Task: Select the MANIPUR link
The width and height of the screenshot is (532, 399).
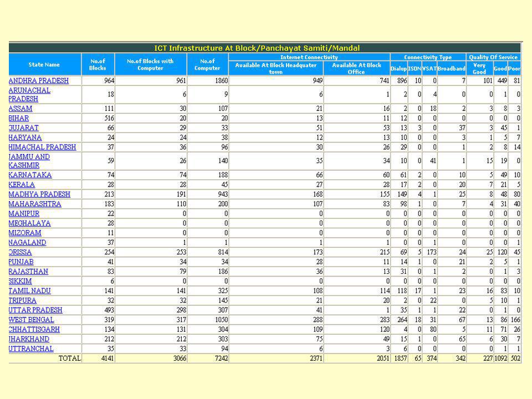Action: click(x=24, y=214)
